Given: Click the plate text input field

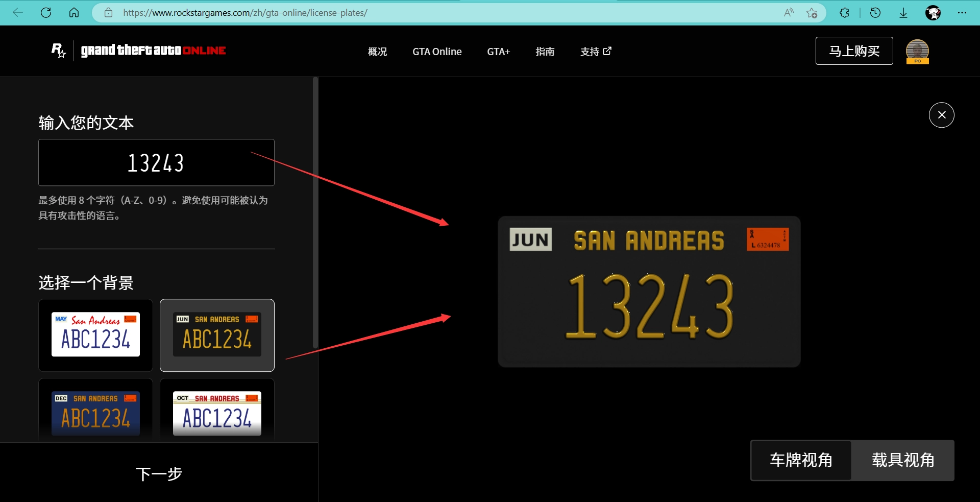Looking at the screenshot, I should click(x=156, y=162).
